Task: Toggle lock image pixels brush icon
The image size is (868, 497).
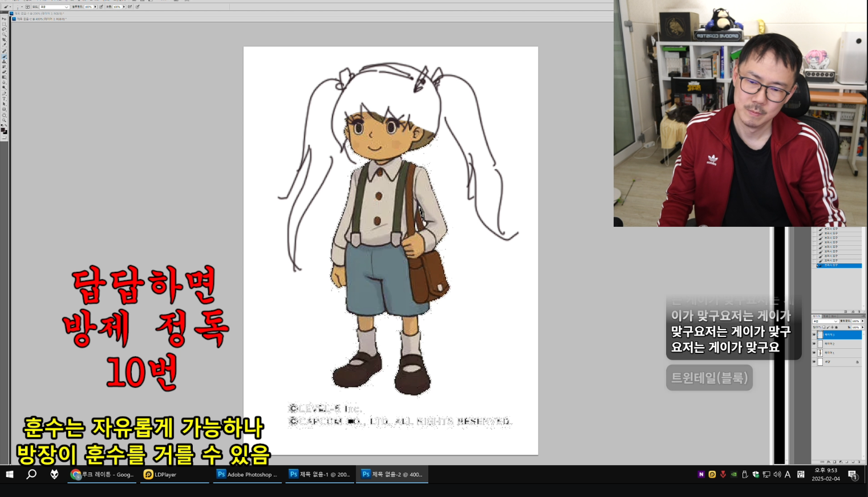Action: 828,327
